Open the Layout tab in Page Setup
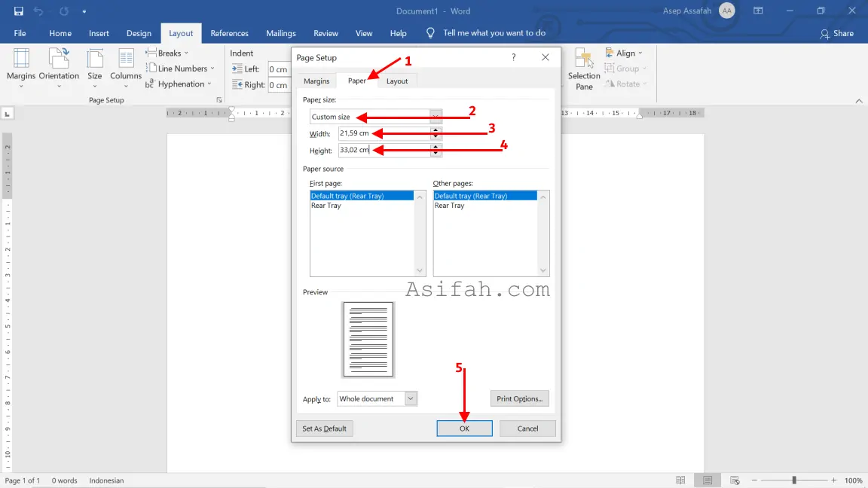The image size is (868, 488). click(397, 81)
